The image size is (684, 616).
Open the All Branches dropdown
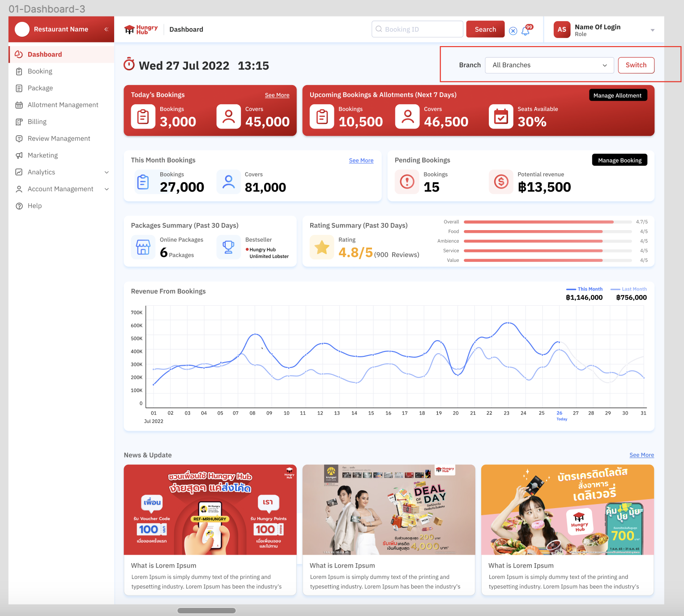pos(550,65)
